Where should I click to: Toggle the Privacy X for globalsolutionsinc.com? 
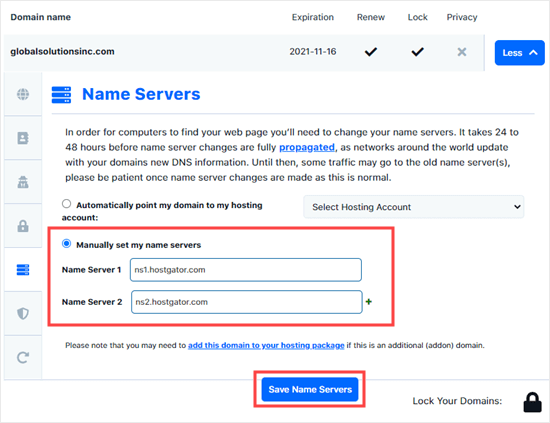[462, 52]
